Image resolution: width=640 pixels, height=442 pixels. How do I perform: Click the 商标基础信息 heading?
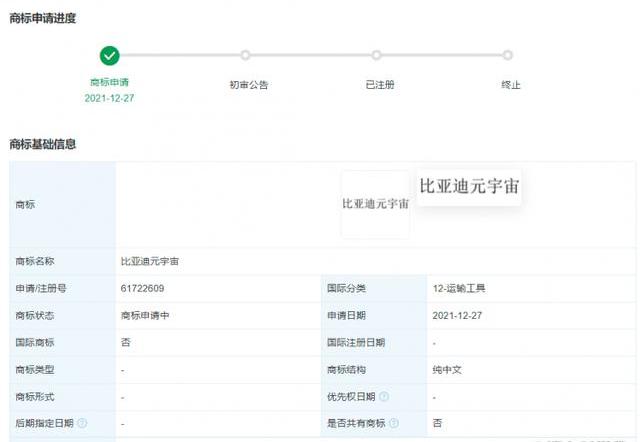coord(42,144)
